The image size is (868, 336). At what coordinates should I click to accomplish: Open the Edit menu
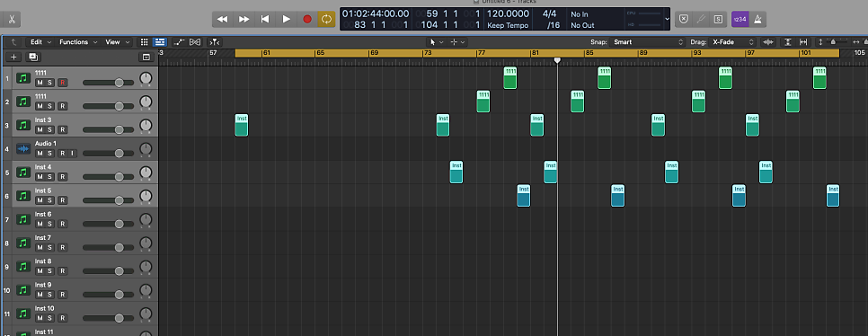[40, 42]
